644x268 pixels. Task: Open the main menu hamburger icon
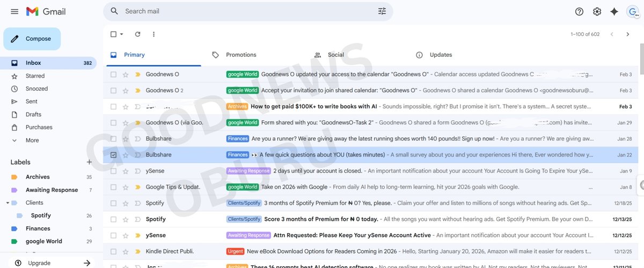14,11
